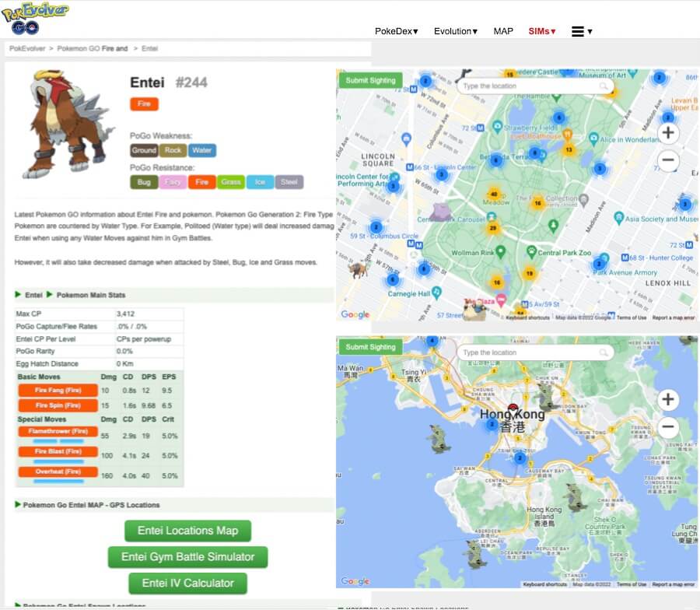The height and width of the screenshot is (610, 700).
Task: Click the Bug resistance type badge
Action: [x=144, y=182]
